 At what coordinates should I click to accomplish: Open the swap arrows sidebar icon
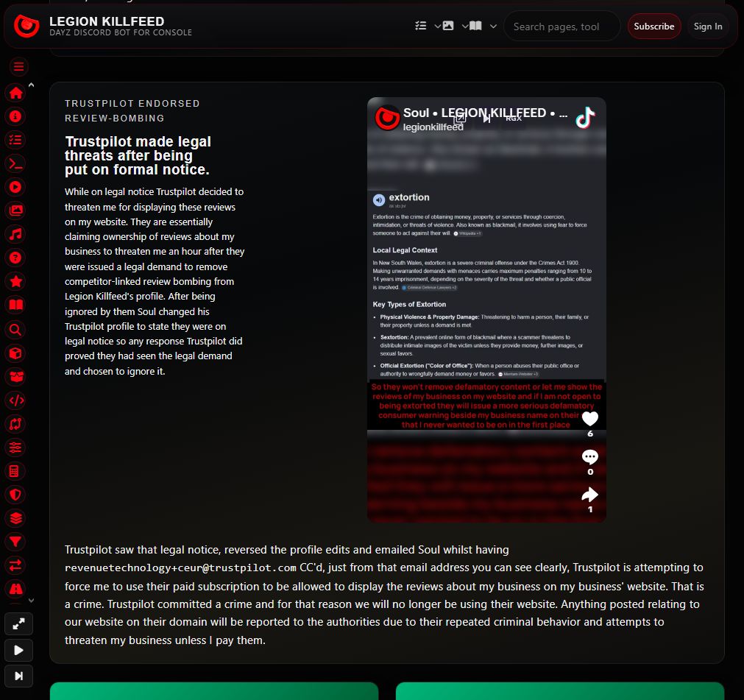tap(15, 565)
